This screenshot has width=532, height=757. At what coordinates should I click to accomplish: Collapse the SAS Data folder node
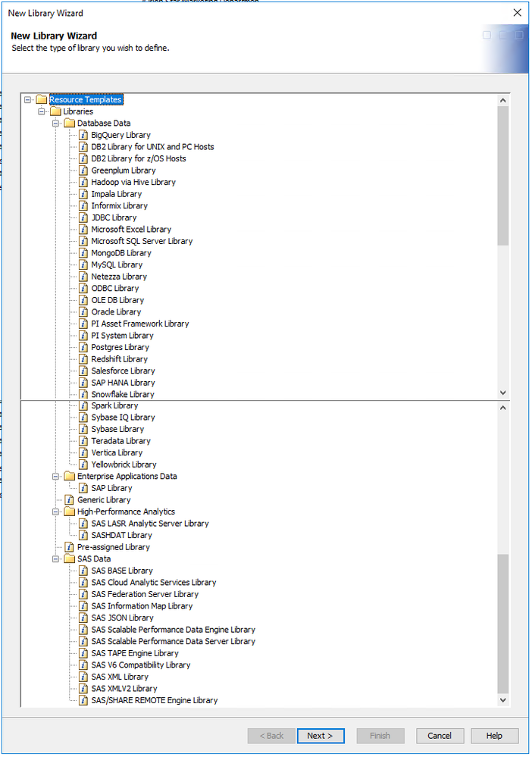55,558
